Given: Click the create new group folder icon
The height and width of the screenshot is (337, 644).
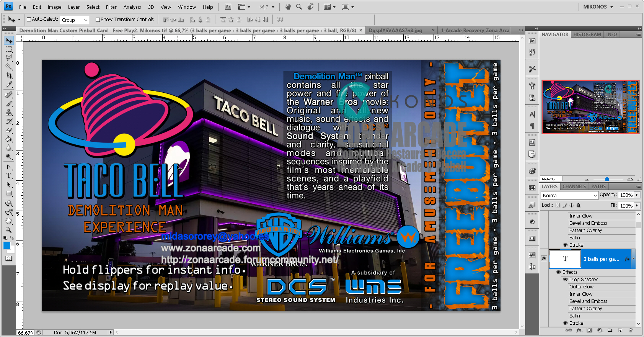Looking at the screenshot, I should (610, 330).
